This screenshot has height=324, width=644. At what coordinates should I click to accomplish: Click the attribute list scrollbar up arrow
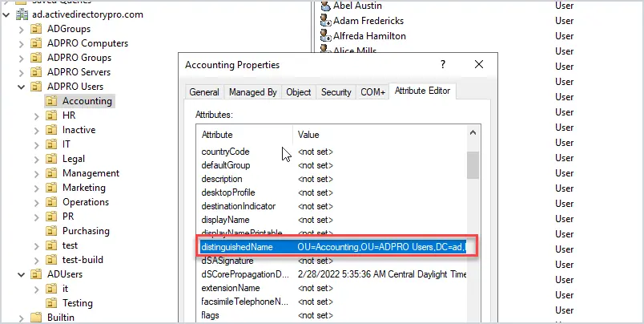click(x=473, y=134)
